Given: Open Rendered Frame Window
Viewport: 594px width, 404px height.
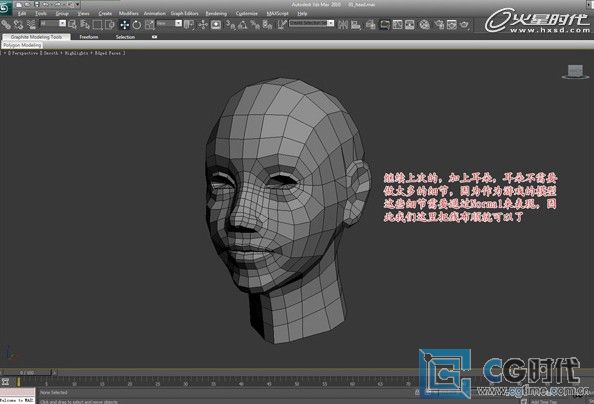Looking at the screenshot, I should coord(452,25).
